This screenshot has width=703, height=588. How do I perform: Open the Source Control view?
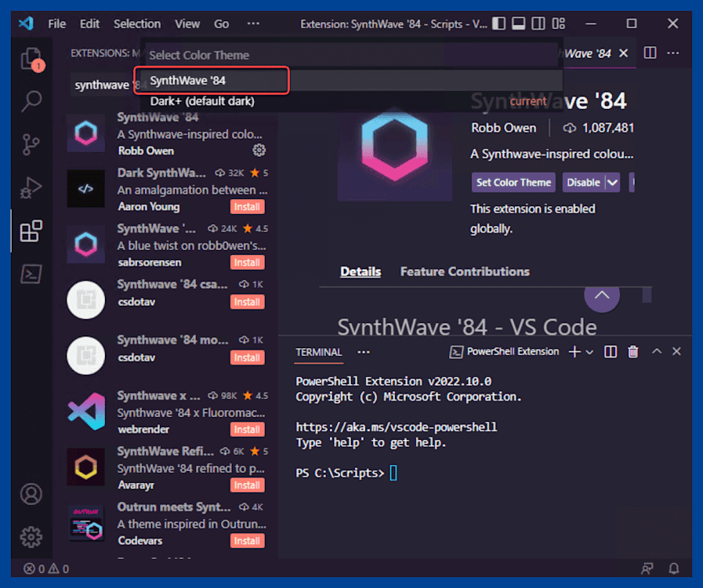(31, 145)
